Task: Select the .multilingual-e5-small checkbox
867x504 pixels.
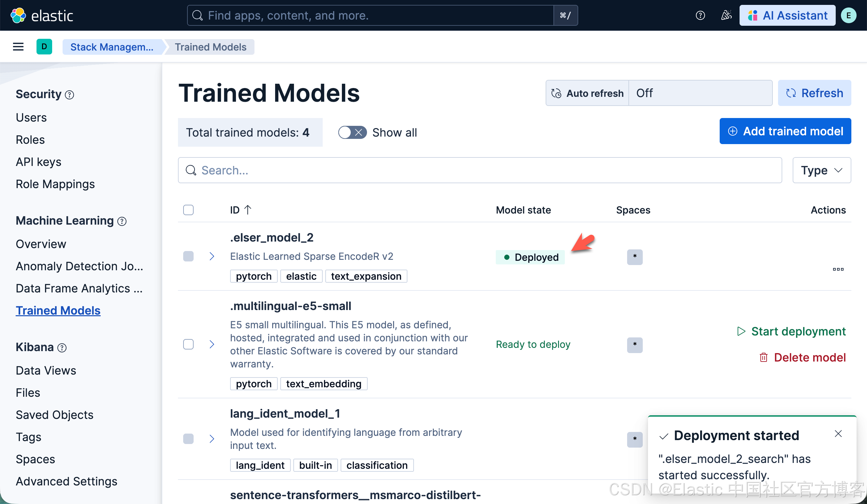Action: click(x=188, y=344)
